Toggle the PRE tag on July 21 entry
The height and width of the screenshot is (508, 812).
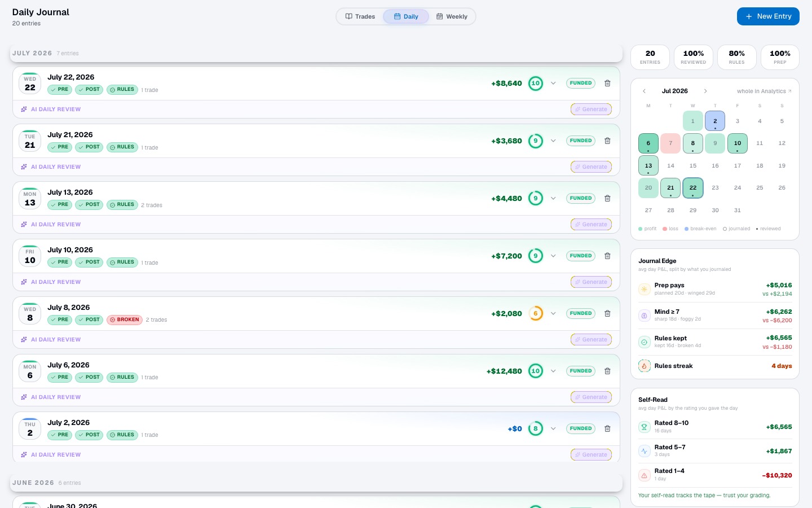click(x=60, y=147)
